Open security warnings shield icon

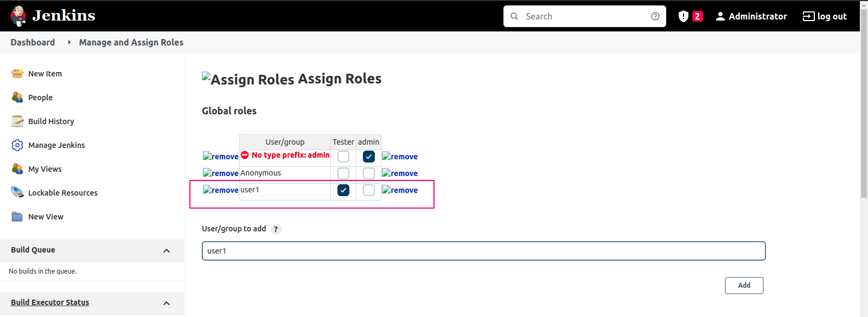tap(684, 16)
